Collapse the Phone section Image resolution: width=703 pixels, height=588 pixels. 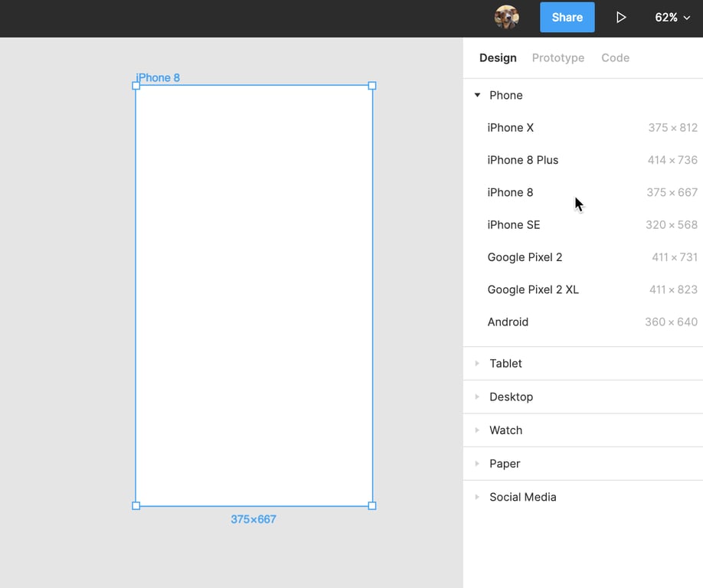[478, 96]
